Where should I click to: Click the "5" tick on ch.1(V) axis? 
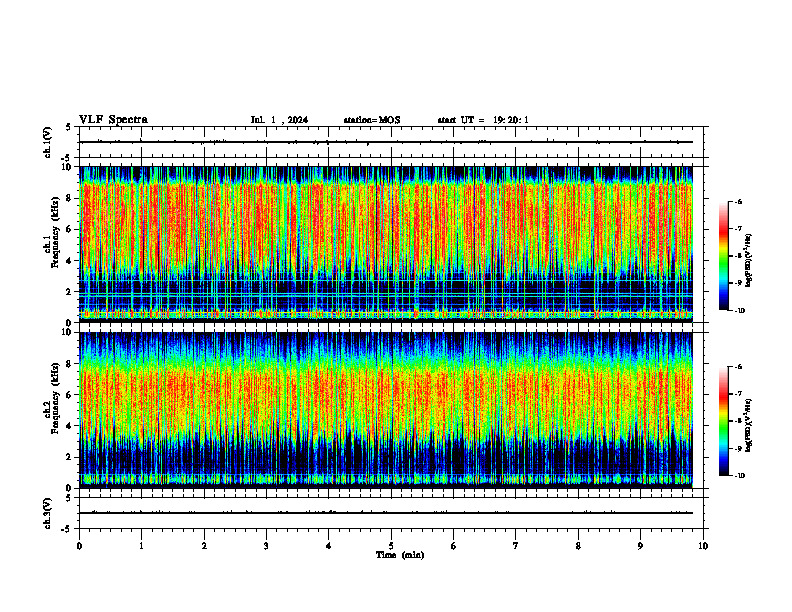click(69, 128)
